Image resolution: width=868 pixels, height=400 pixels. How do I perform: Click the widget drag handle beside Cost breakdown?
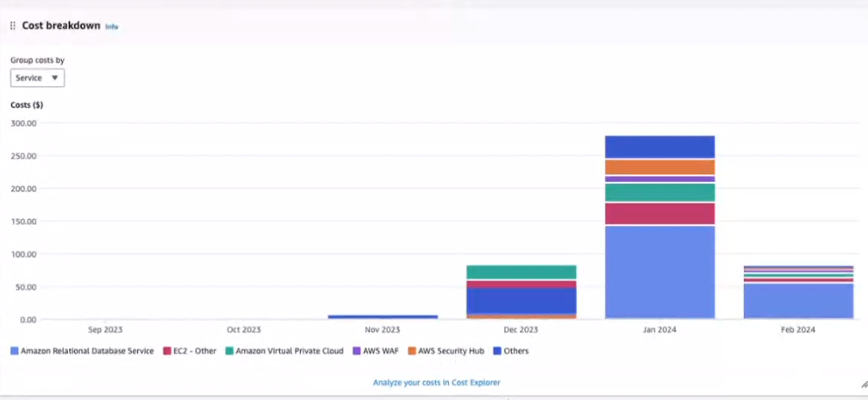[x=12, y=26]
